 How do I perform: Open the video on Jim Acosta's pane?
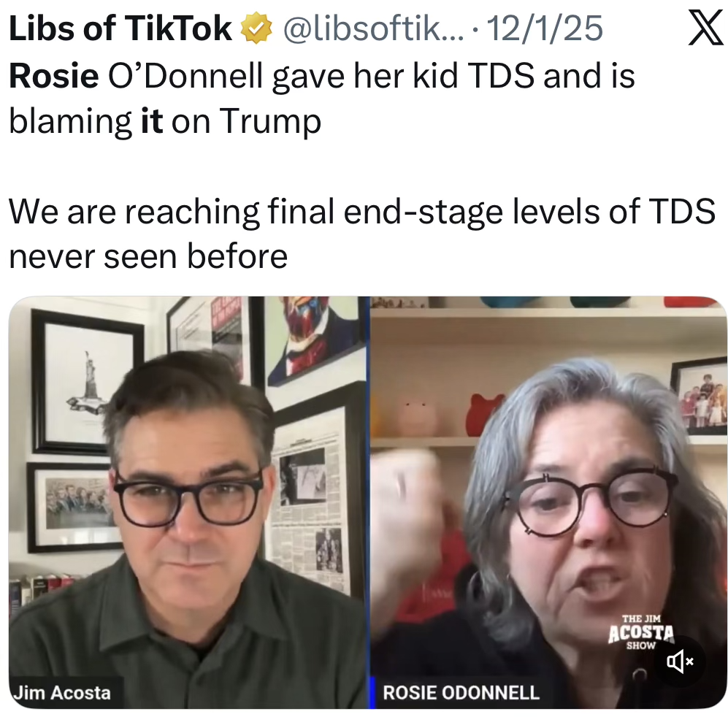point(189,502)
